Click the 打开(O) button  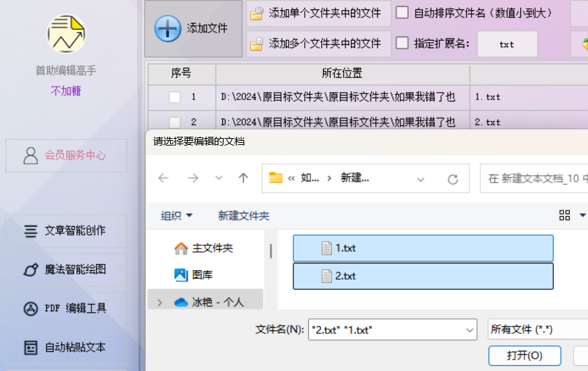(524, 355)
